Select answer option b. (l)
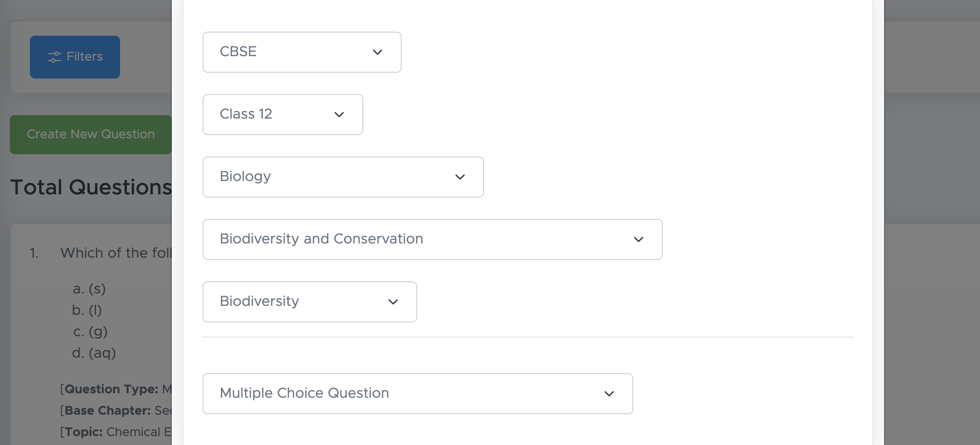Viewport: 980px width, 445px height. [x=87, y=310]
